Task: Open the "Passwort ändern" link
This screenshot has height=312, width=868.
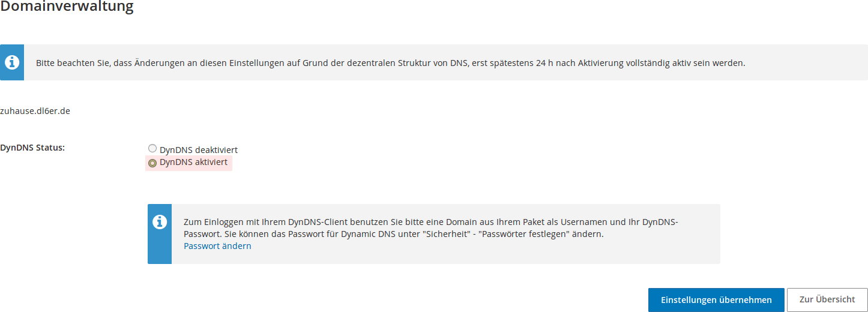Action: click(x=217, y=246)
